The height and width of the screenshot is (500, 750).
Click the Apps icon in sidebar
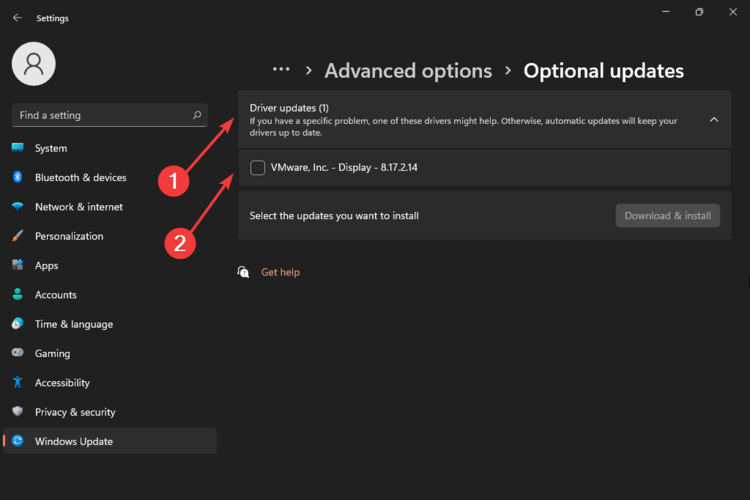point(17,266)
